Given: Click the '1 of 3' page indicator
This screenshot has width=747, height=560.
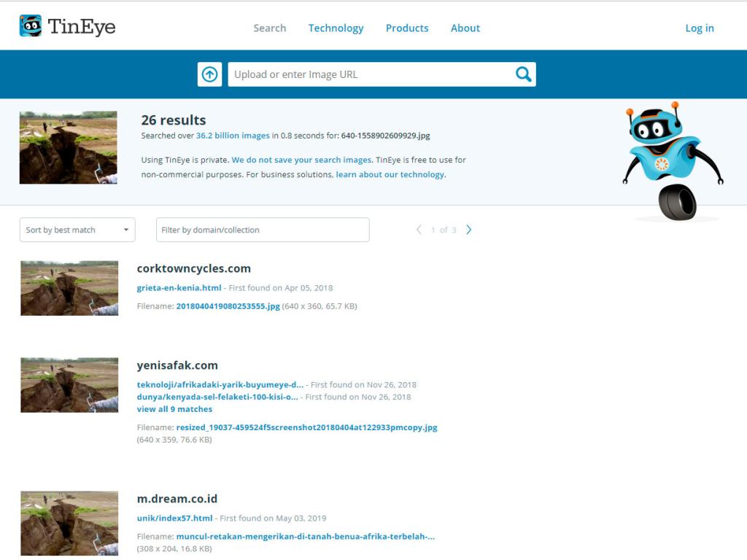Looking at the screenshot, I should click(444, 230).
